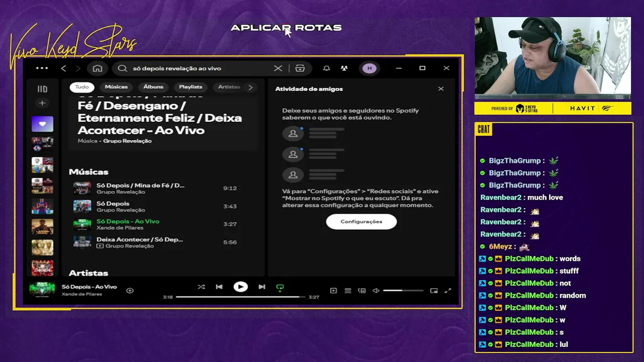Open the playback queue icon
The image size is (644, 362).
(x=348, y=291)
